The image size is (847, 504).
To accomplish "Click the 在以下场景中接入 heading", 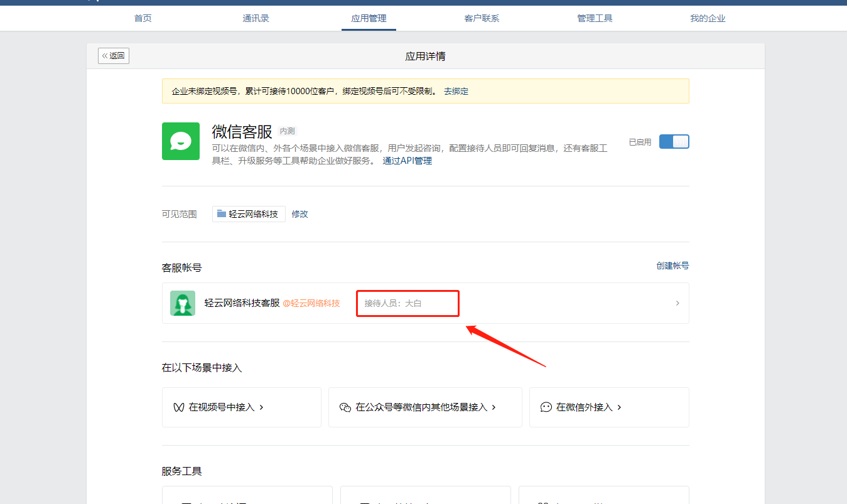I will coord(202,368).
